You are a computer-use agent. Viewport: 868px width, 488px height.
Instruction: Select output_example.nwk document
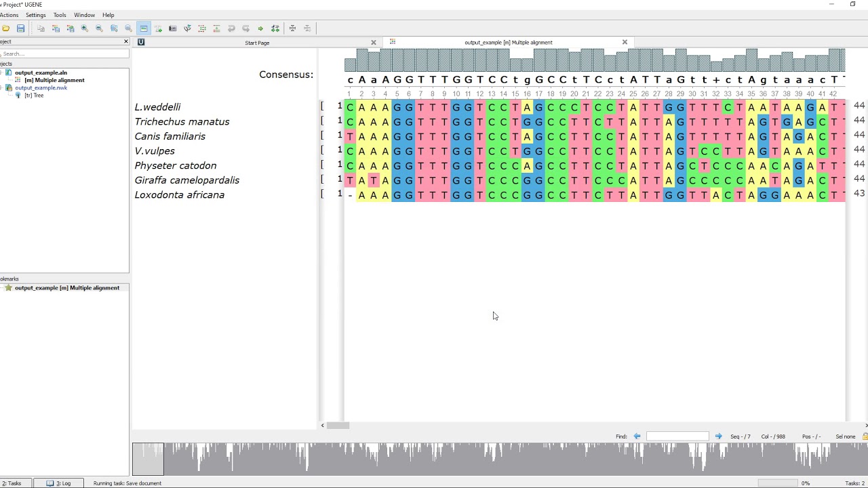tap(41, 87)
